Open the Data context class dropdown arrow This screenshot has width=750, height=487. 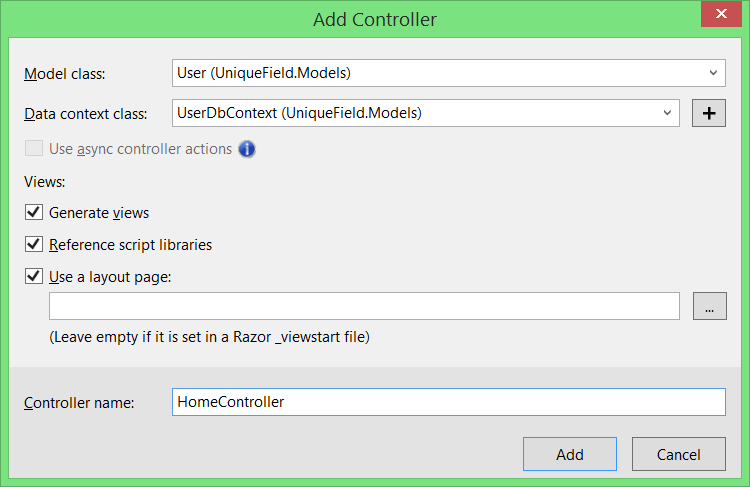[x=668, y=113]
